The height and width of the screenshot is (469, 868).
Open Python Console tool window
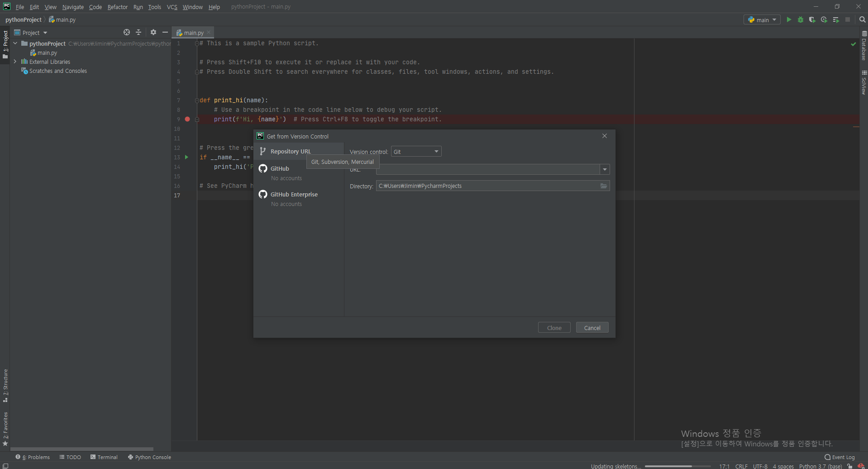click(x=149, y=457)
